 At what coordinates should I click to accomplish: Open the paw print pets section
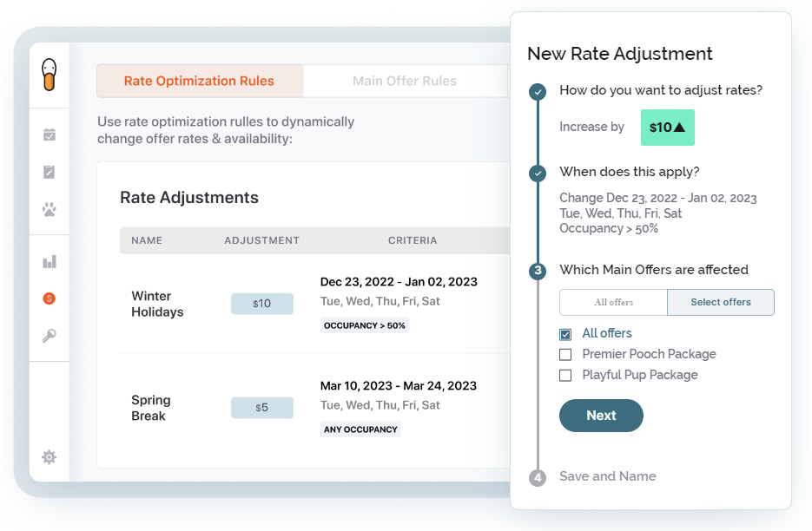point(50,209)
